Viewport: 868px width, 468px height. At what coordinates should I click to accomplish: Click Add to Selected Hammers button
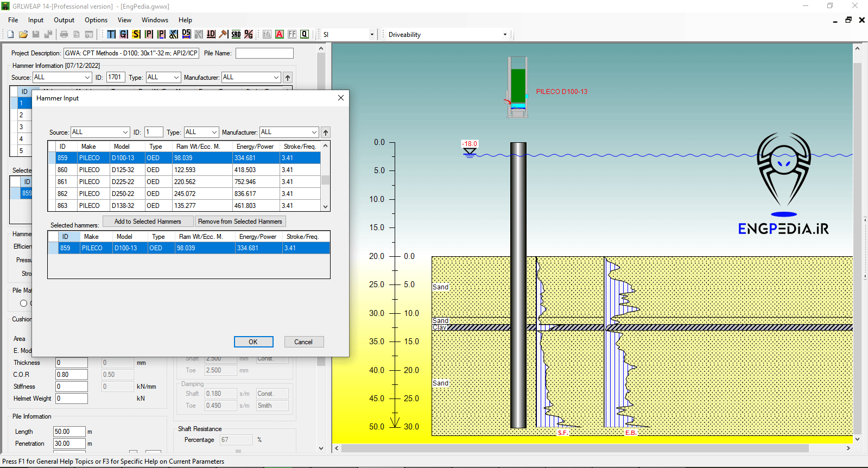[x=148, y=222]
